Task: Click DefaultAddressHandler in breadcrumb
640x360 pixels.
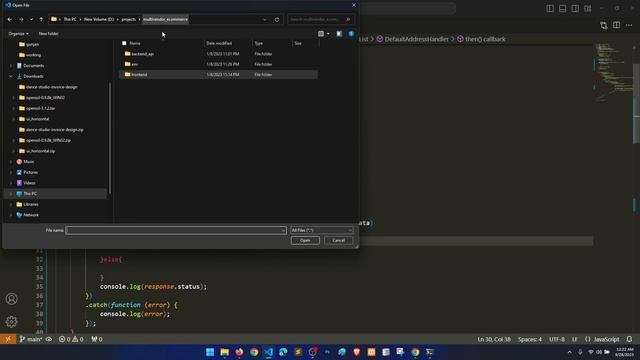Action: pyautogui.click(x=416, y=39)
